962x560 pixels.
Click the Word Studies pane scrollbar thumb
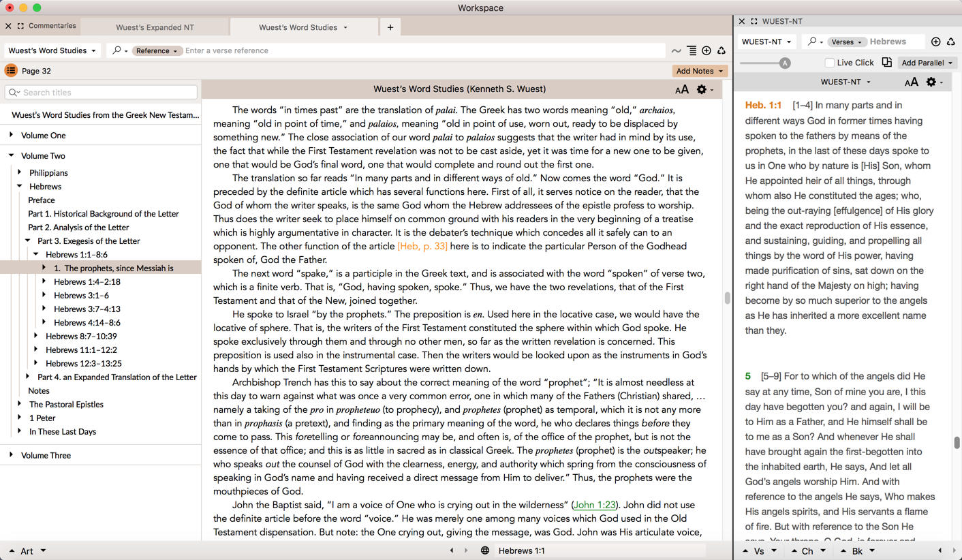(x=727, y=298)
